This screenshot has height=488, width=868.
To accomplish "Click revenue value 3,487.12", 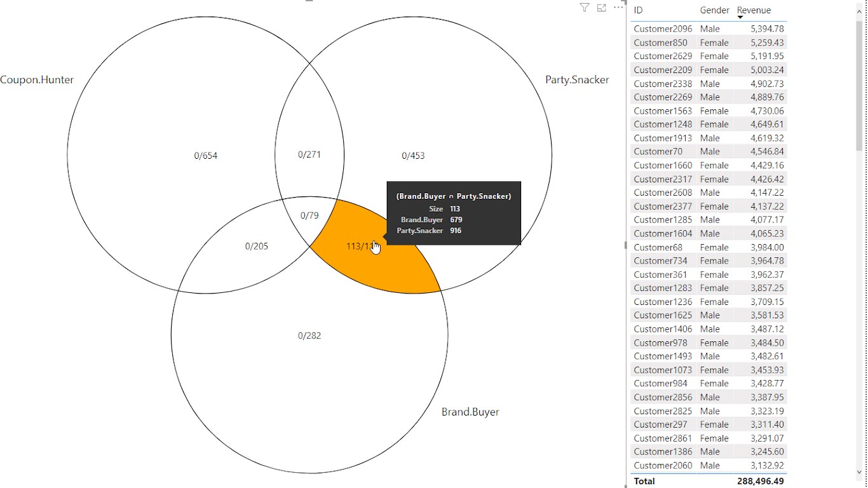I will (x=767, y=329).
